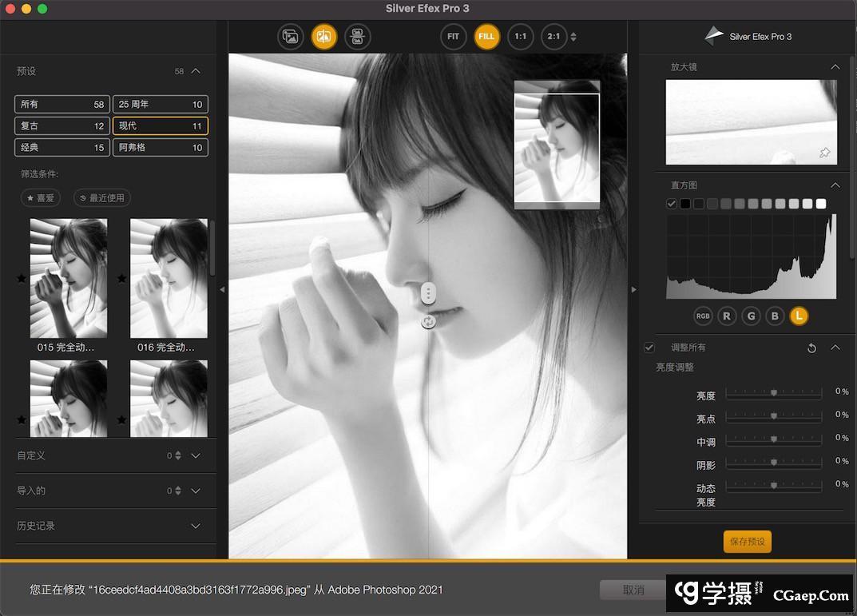Select the R channel histogram button
The height and width of the screenshot is (616, 857).
(x=727, y=316)
